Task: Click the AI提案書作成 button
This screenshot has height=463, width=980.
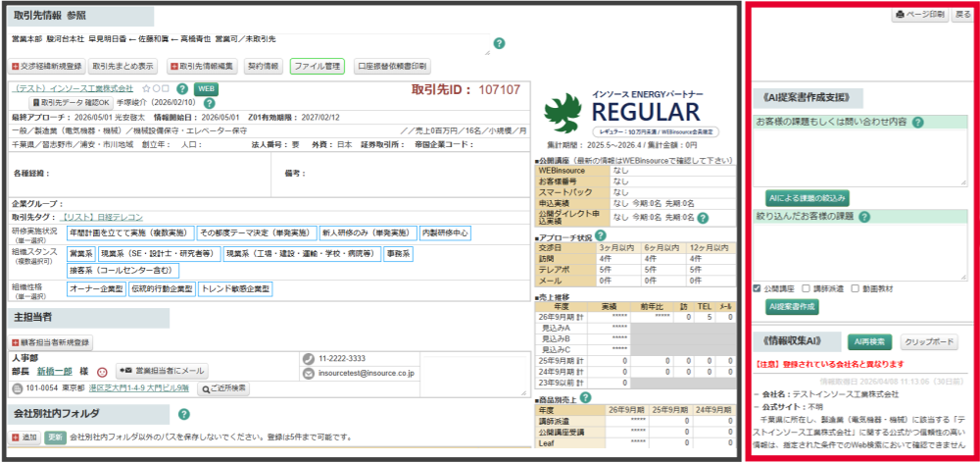Action: [x=792, y=307]
